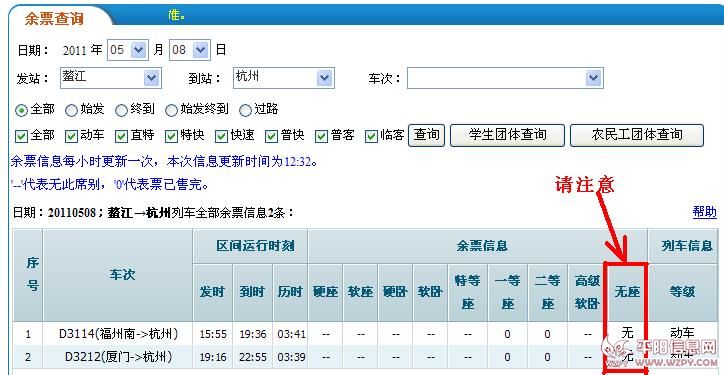This screenshot has width=724, height=375.
Task: Open the 帮助 help link
Action: [705, 212]
